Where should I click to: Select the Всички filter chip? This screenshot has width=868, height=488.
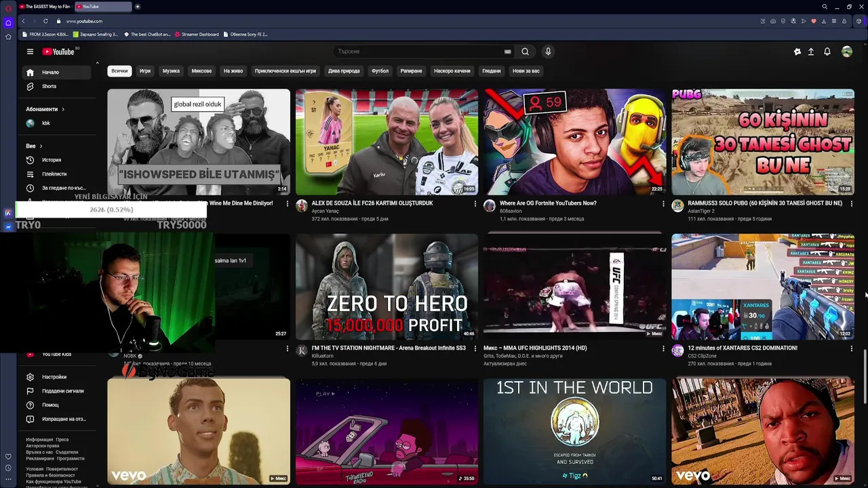click(x=119, y=70)
